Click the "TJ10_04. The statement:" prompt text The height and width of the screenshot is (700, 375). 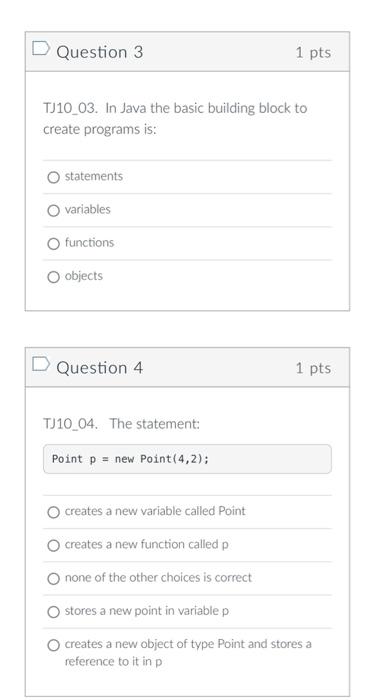(121, 424)
